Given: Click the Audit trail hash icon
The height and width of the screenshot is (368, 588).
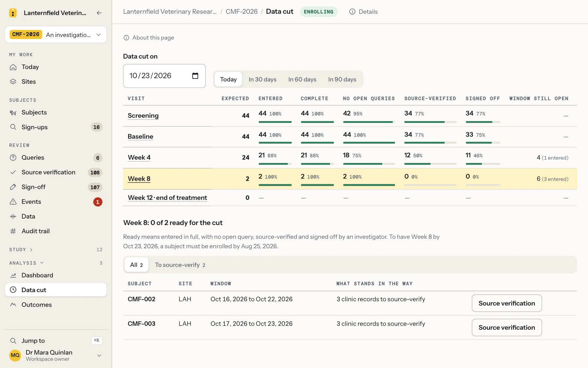Looking at the screenshot, I should (x=13, y=231).
